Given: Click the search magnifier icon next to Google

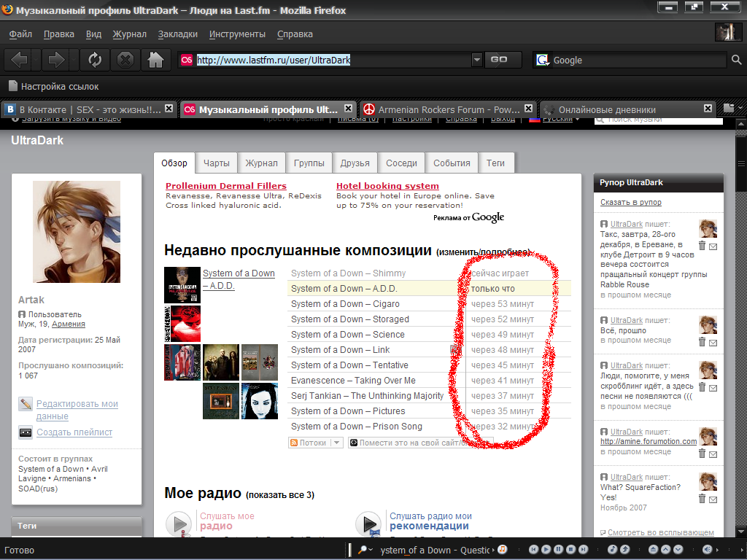Looking at the screenshot, I should pyautogui.click(x=736, y=60).
